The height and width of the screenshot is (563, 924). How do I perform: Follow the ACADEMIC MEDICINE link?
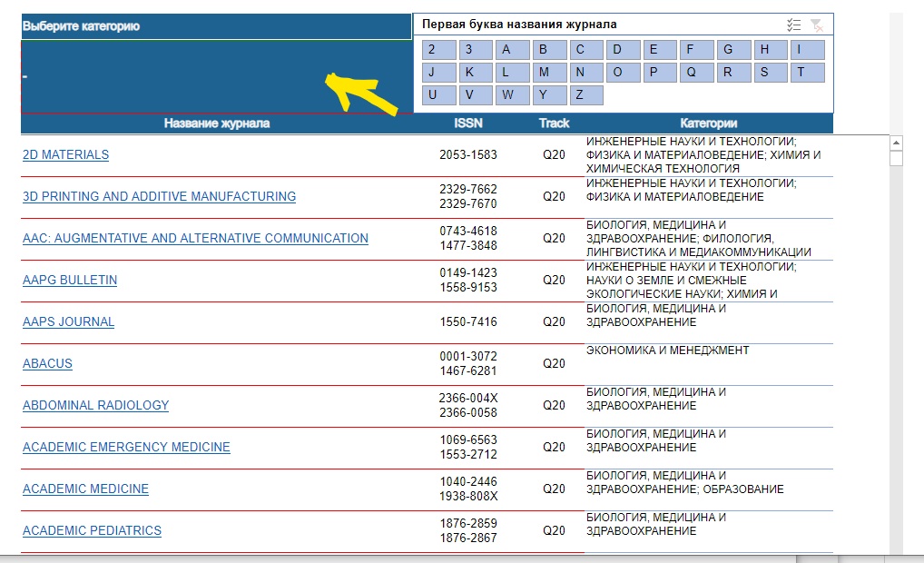pos(86,489)
